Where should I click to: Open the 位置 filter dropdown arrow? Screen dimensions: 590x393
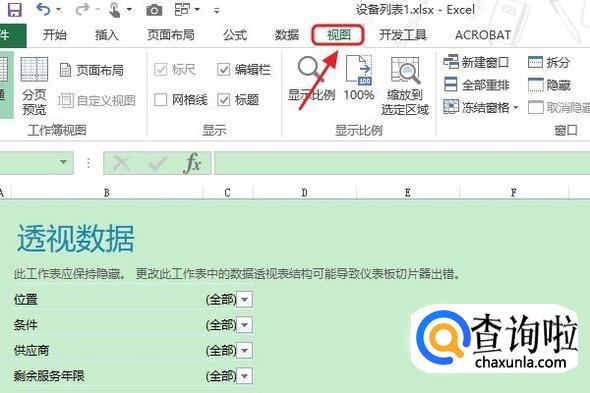coord(245,300)
